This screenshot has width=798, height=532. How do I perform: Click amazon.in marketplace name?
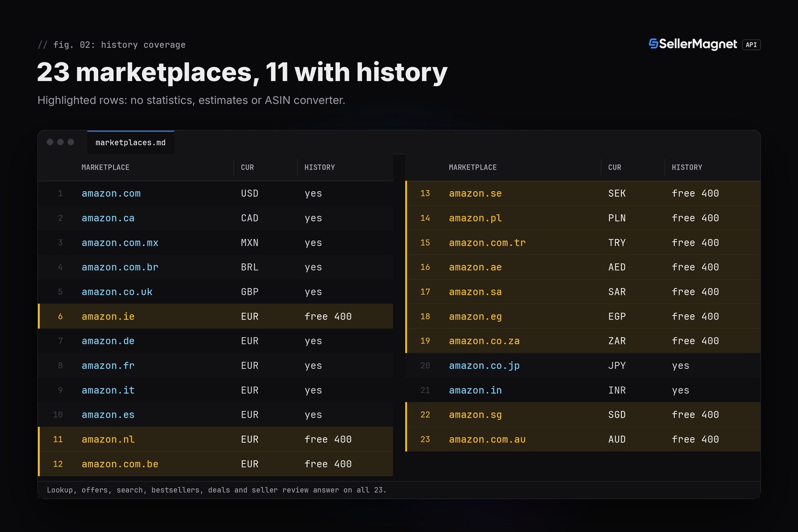pyautogui.click(x=475, y=390)
